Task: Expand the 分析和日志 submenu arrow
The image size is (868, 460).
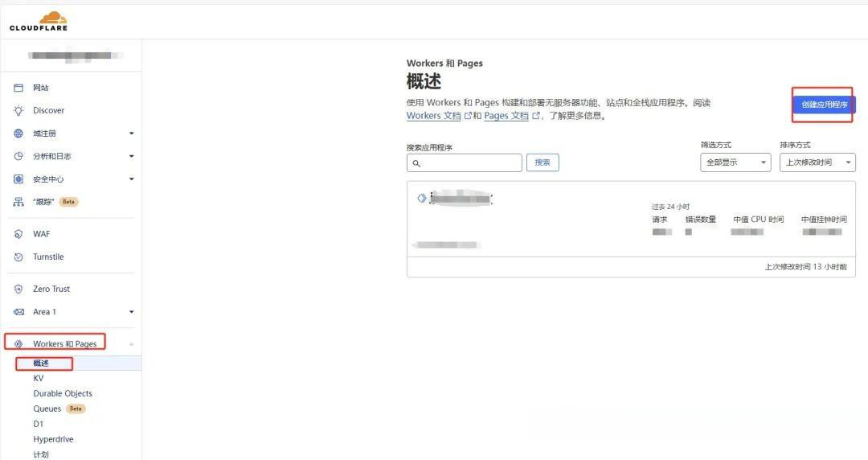Action: 131,156
